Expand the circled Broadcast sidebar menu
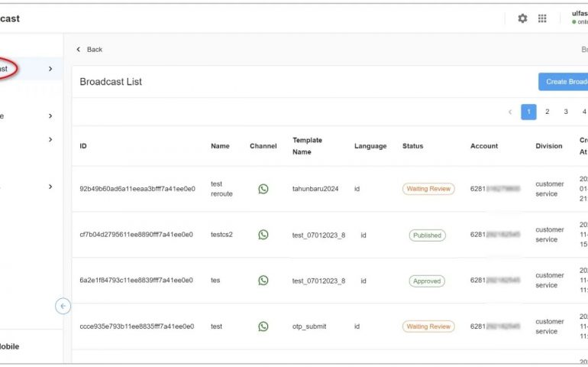Viewport: 588px width, 367px height. click(x=50, y=69)
